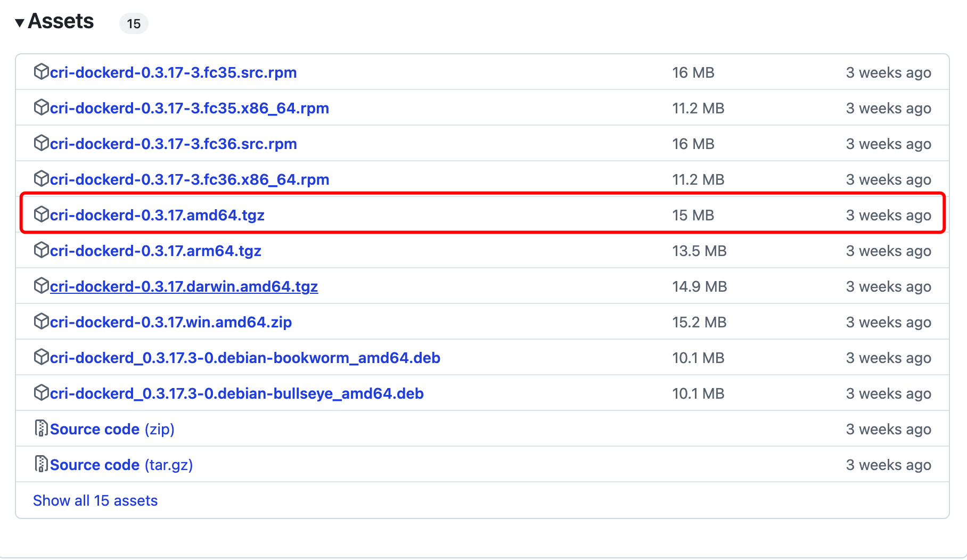The height and width of the screenshot is (560, 967).
Task: Click package icon beside cri-dockerd-0.3.17-3.fc35.src.rpm
Action: [41, 72]
